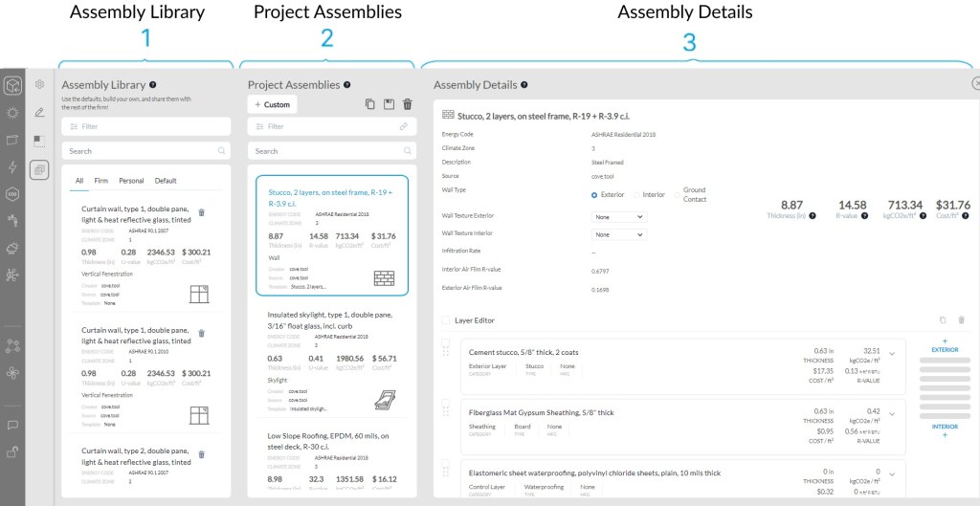Click the Custom button to add assembly
The image size is (980, 506).
point(272,104)
